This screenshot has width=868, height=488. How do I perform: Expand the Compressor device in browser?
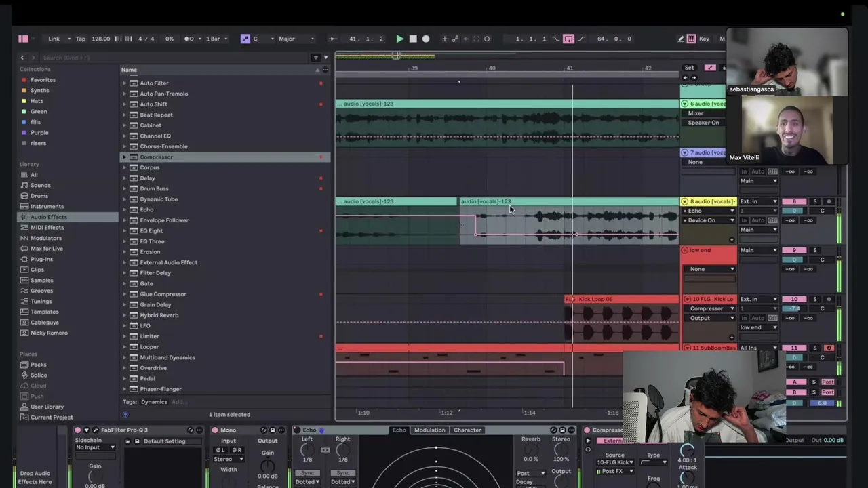pos(124,157)
